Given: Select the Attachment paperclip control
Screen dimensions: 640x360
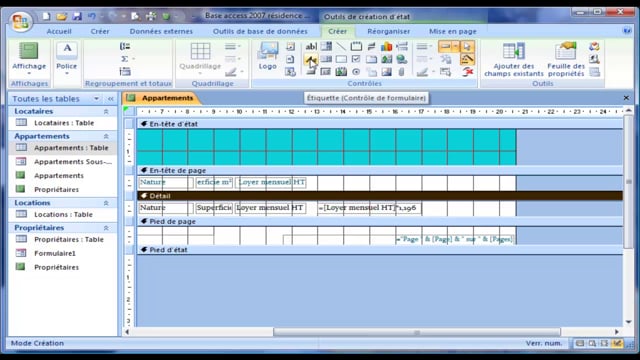Looking at the screenshot, I should click(x=402, y=72).
